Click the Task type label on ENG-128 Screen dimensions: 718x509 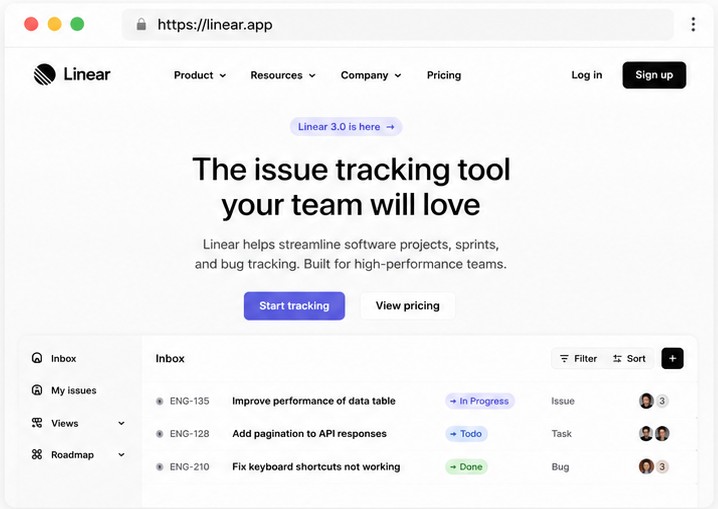[561, 433]
